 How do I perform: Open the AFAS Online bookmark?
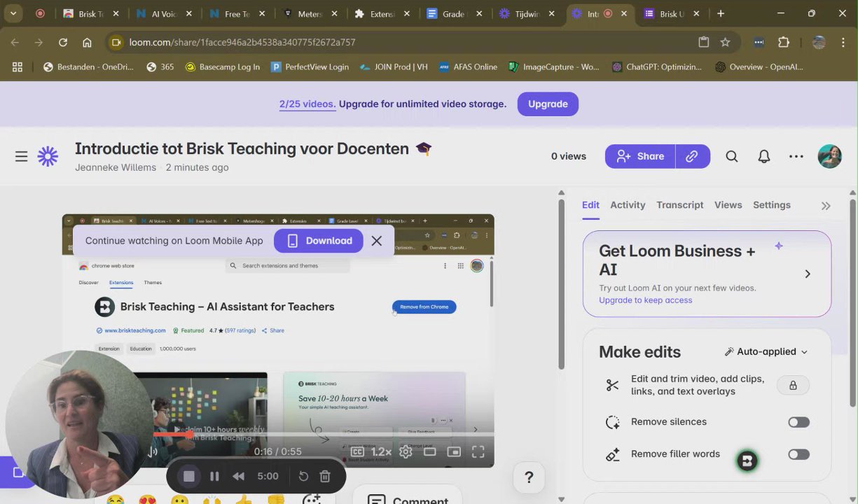[x=468, y=67]
